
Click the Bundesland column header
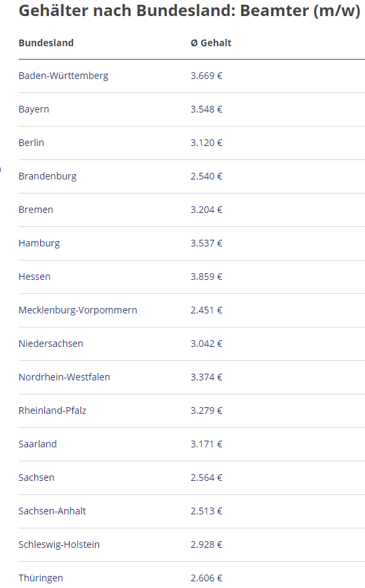tap(46, 43)
